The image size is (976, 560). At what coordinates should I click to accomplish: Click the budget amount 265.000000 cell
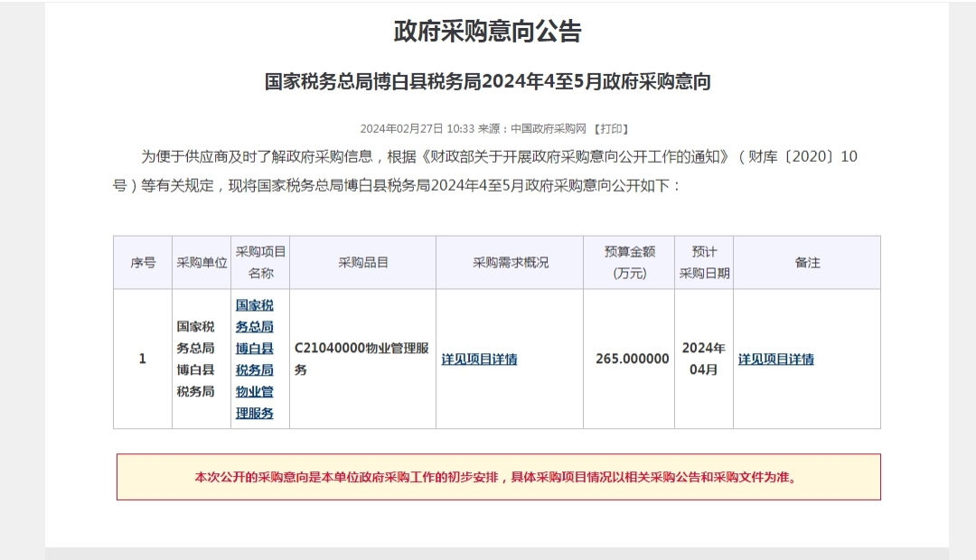(629, 359)
